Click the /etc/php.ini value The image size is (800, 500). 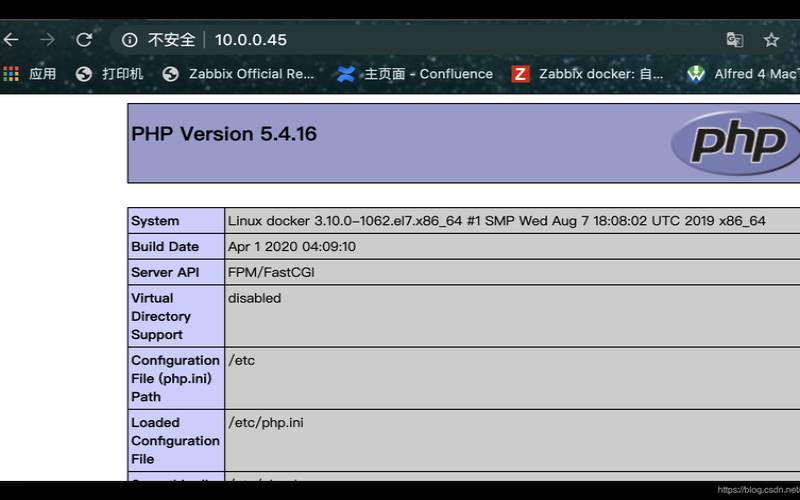265,422
